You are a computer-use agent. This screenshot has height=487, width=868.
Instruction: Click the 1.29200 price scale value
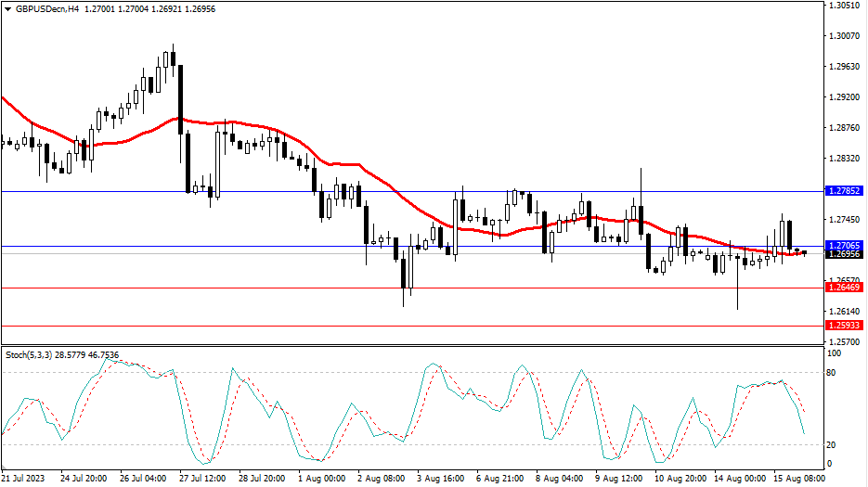click(843, 97)
